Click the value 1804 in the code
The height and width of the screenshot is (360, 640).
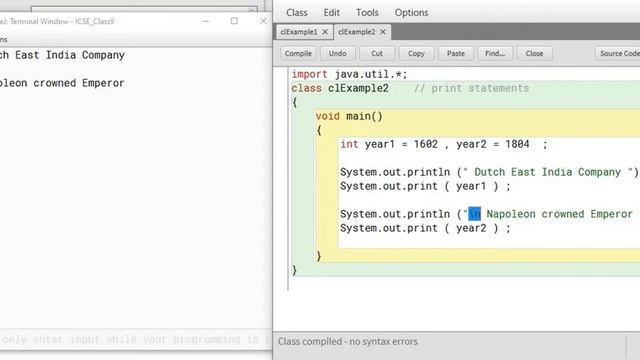point(517,144)
